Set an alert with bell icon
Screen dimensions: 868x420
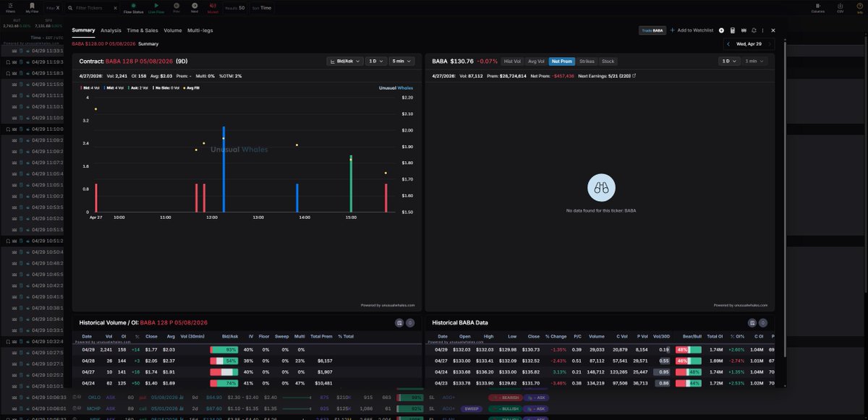tap(754, 30)
